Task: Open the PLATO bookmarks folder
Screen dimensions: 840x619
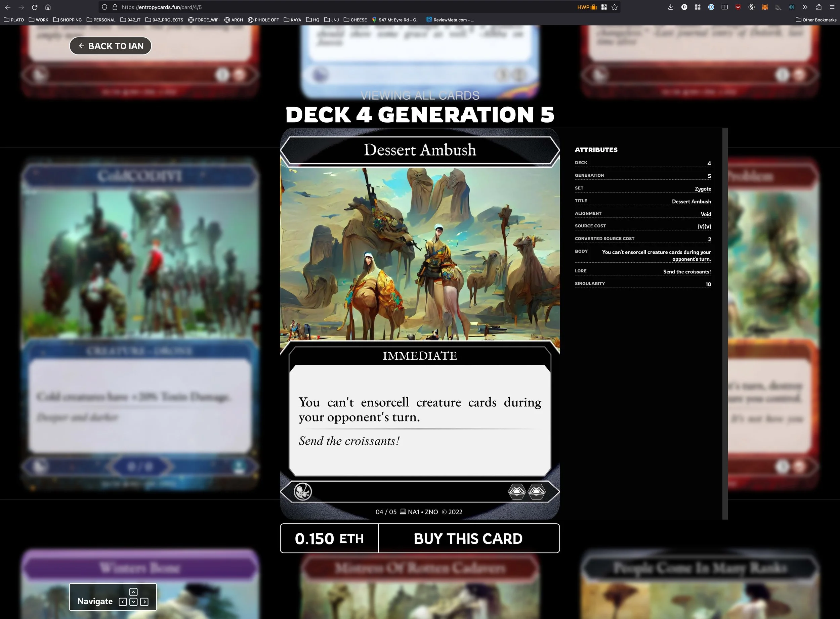Action: coord(14,20)
